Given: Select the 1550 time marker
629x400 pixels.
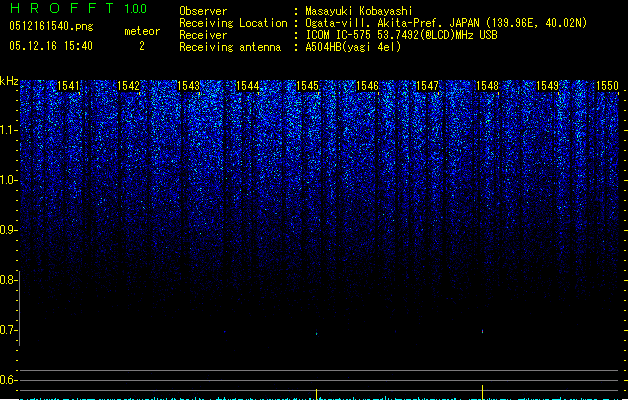Looking at the screenshot, I should (x=607, y=87).
